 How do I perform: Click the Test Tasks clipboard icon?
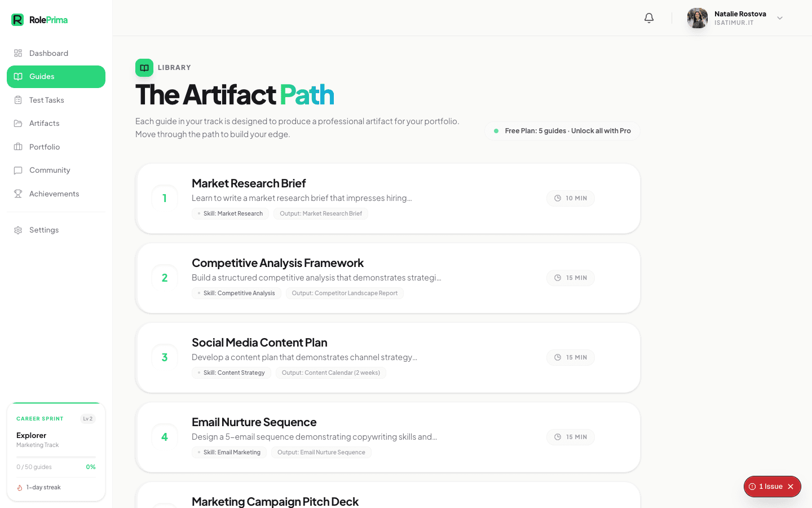(18, 100)
